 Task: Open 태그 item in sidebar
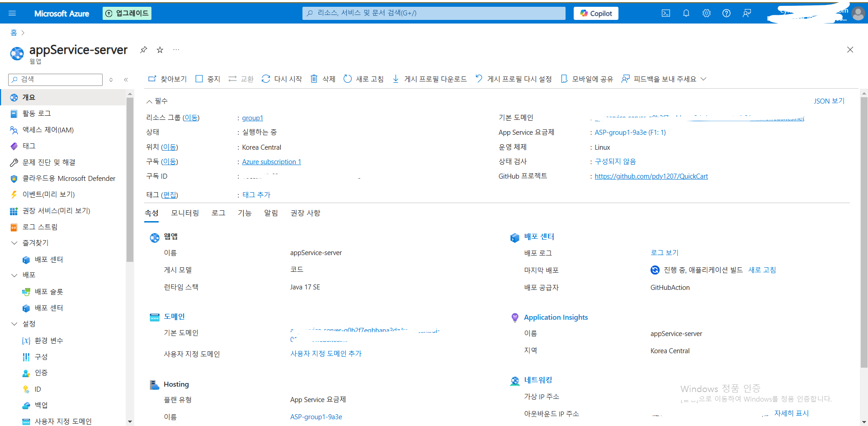pyautogui.click(x=63, y=146)
